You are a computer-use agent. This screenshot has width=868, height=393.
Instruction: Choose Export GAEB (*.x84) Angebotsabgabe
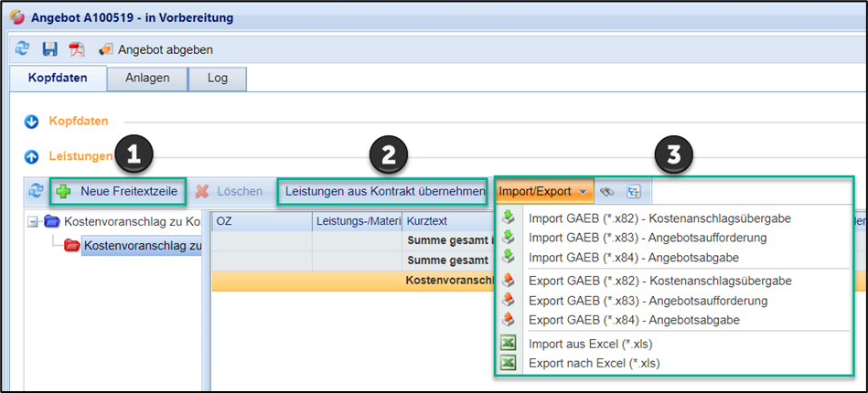[634, 320]
